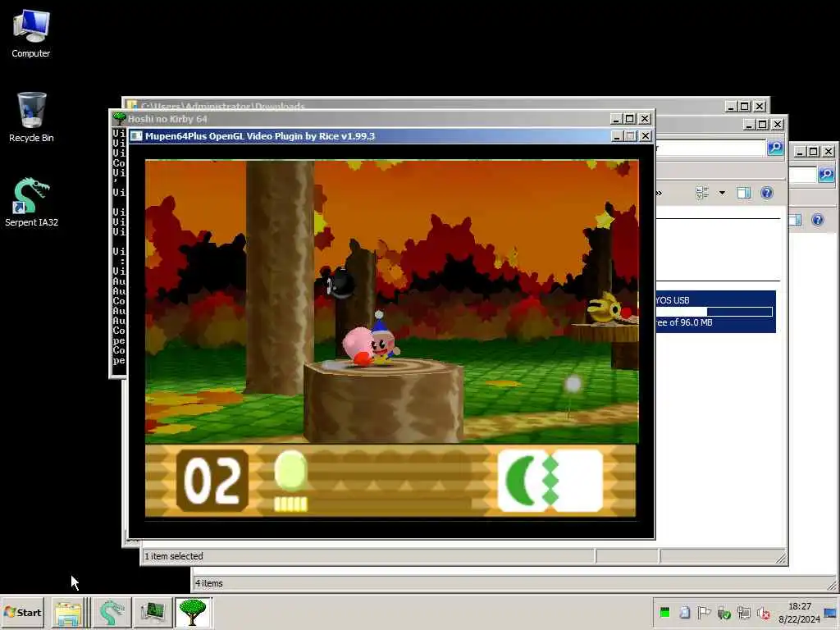Open the network tray icon
This screenshot has height=630, width=840.
743,613
